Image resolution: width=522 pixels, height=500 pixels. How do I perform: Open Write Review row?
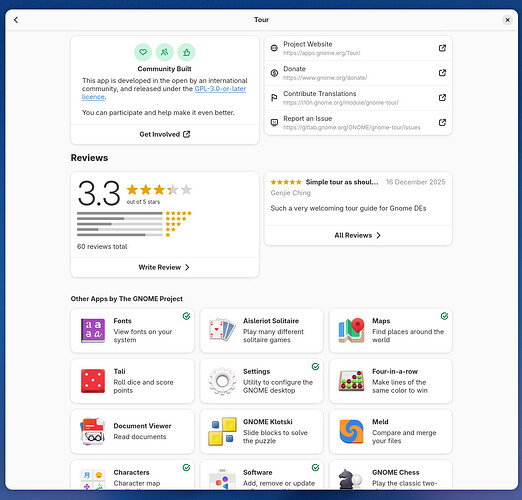click(x=165, y=267)
